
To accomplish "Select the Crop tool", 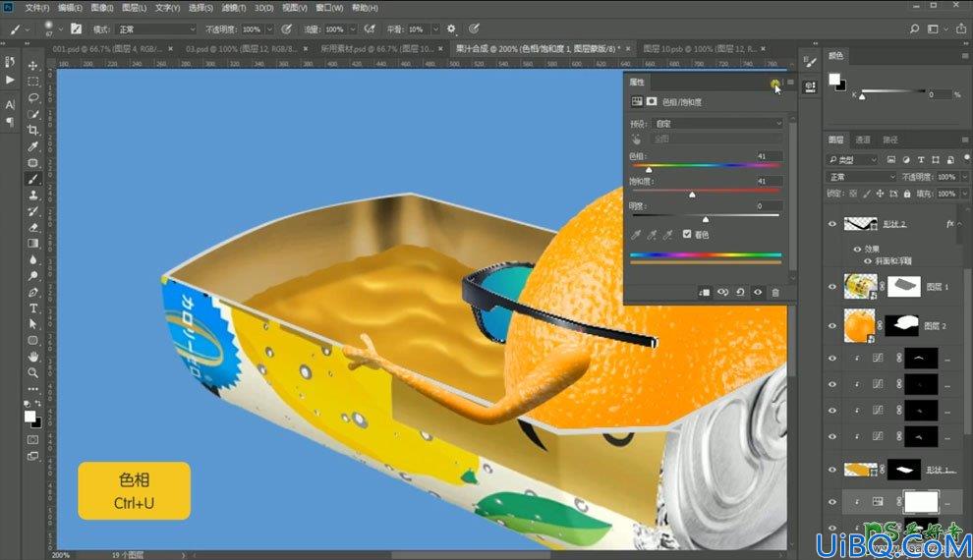I will tap(32, 130).
